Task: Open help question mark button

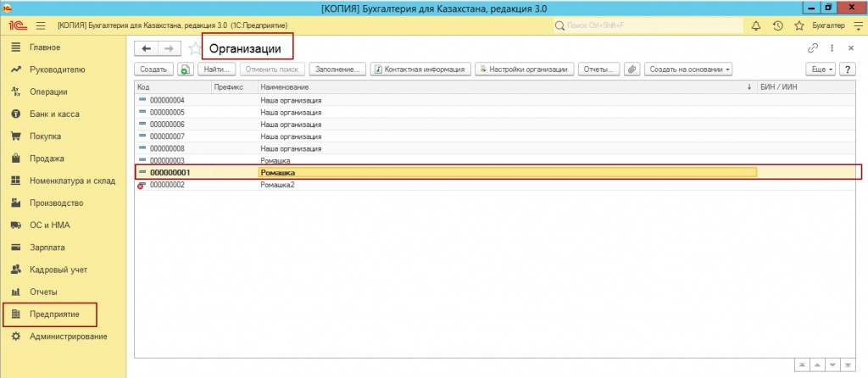Action: point(847,69)
